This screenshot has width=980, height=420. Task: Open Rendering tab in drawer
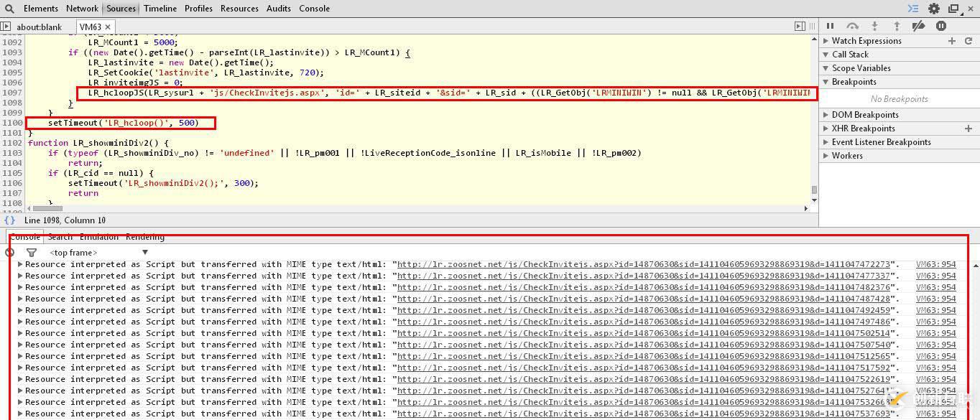tap(145, 237)
